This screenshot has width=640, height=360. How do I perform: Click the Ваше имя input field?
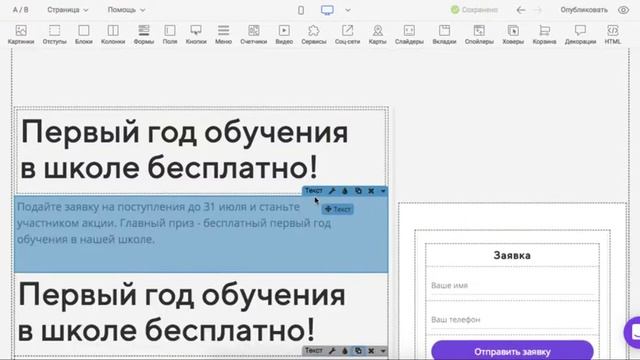click(512, 285)
